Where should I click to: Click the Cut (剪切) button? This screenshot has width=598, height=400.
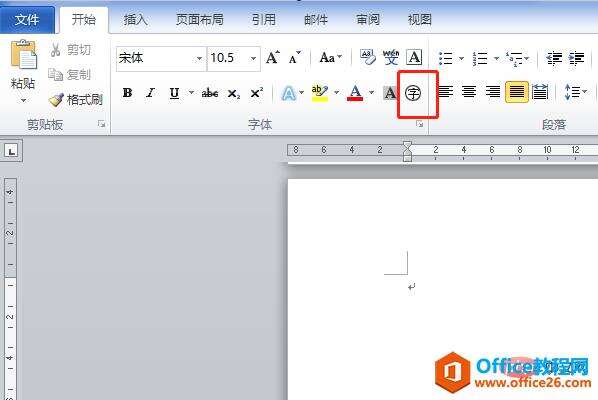tap(70, 50)
